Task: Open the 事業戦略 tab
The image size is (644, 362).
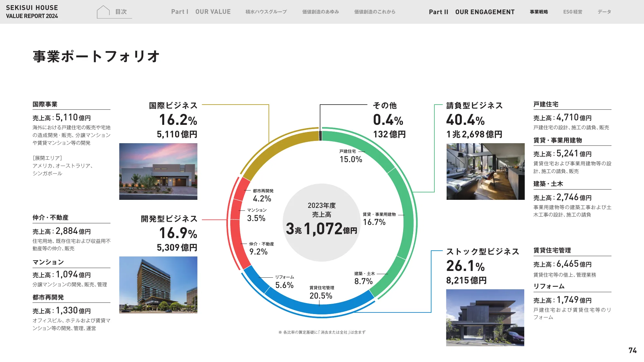Action: tap(539, 12)
